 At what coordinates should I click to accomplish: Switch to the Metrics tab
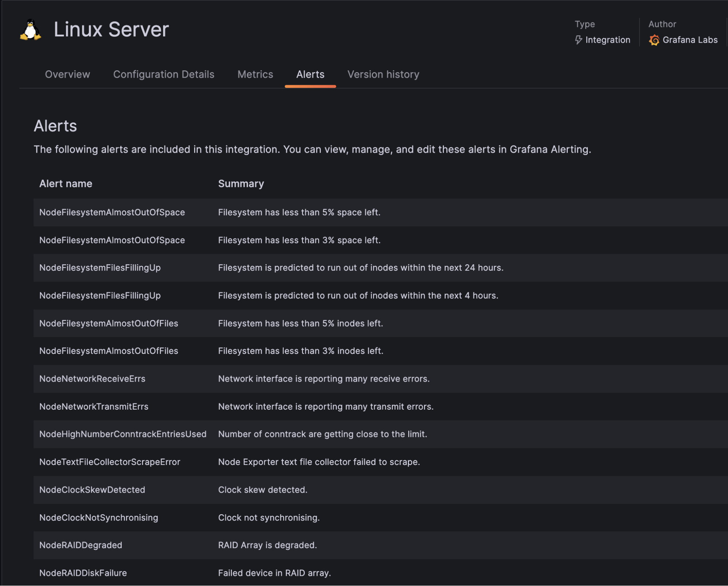point(255,74)
